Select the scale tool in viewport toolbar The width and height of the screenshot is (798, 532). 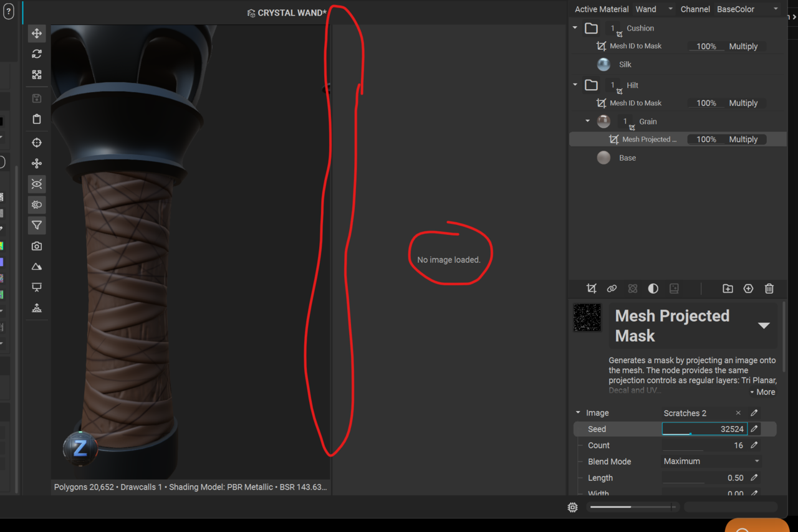pos(37,75)
